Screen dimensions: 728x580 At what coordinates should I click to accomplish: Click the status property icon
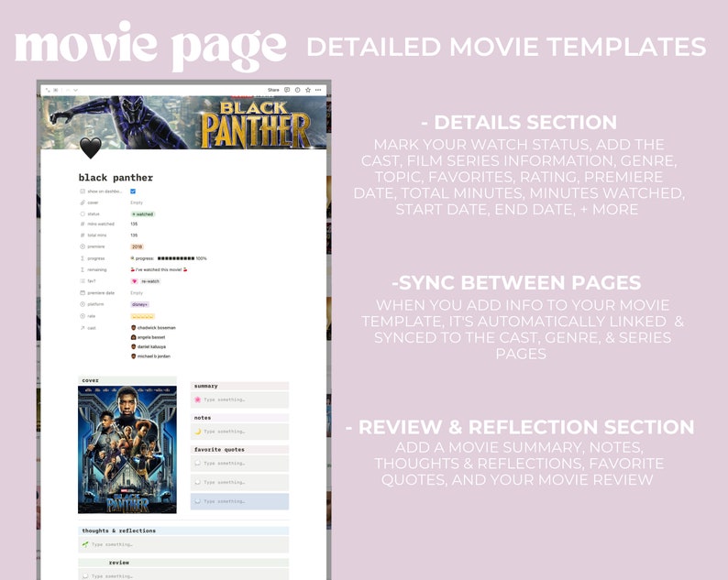coord(83,213)
